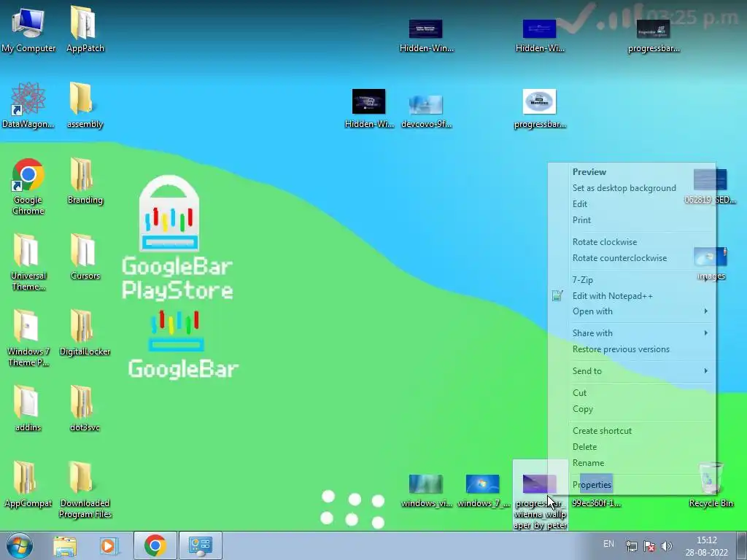Choose Print in the context menu

pos(632,220)
